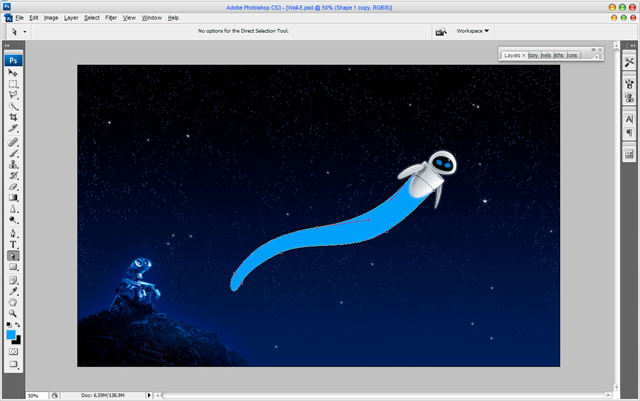Select the Eyedropper tool
Screen dimensions: 640x401
[x=13, y=292]
